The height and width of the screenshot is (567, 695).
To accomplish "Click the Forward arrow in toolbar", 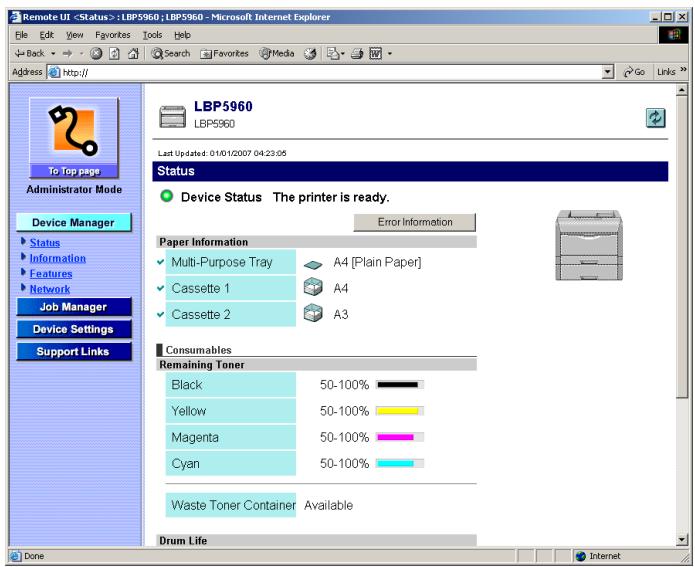I will coord(67,54).
